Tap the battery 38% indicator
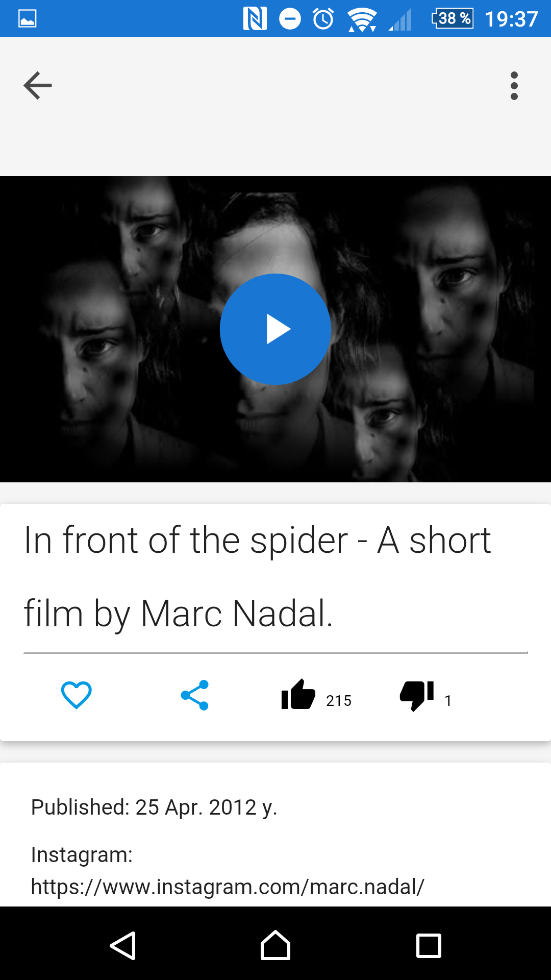Image resolution: width=551 pixels, height=980 pixels. [x=453, y=18]
